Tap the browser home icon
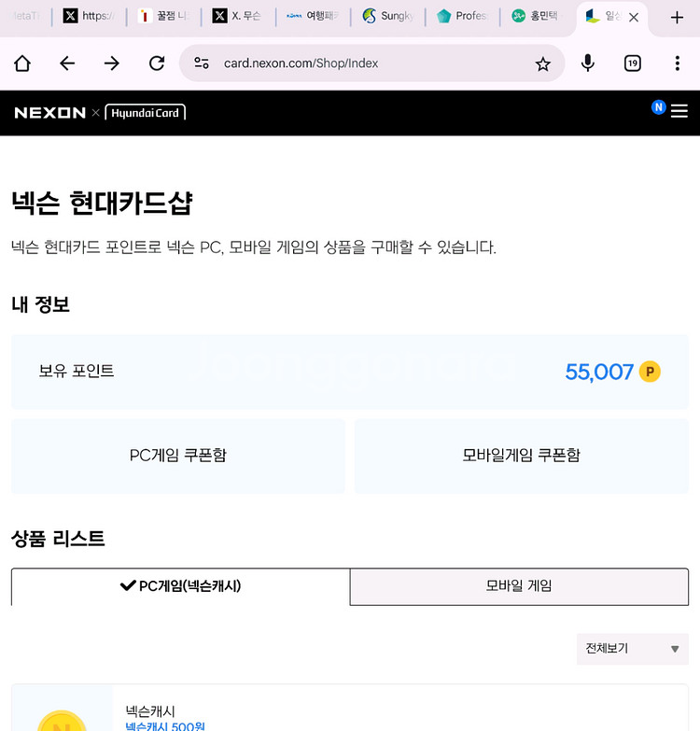This screenshot has height=731, width=700. [x=22, y=63]
